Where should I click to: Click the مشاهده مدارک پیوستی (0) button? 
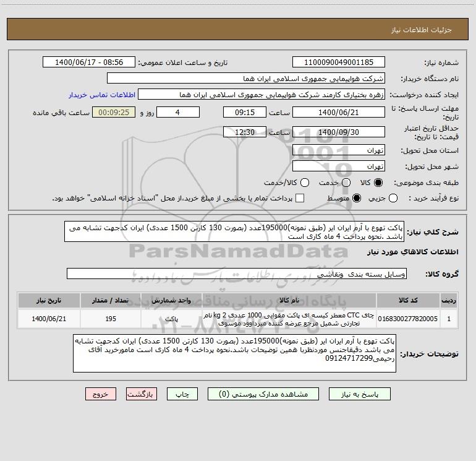coord(263,394)
